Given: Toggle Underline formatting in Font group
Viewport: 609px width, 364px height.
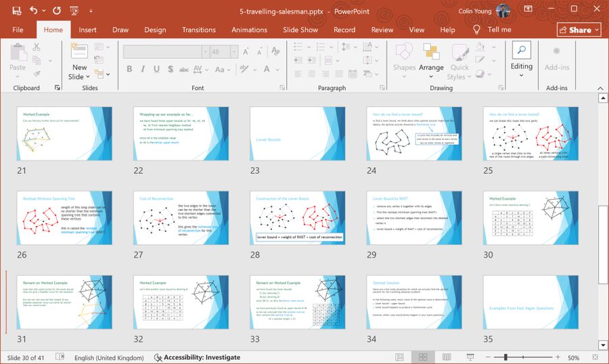Looking at the screenshot, I should [160, 70].
